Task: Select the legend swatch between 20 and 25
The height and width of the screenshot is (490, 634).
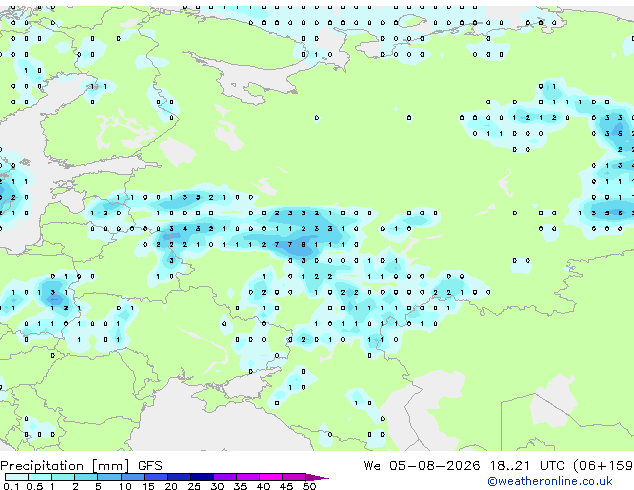Action: [178, 477]
